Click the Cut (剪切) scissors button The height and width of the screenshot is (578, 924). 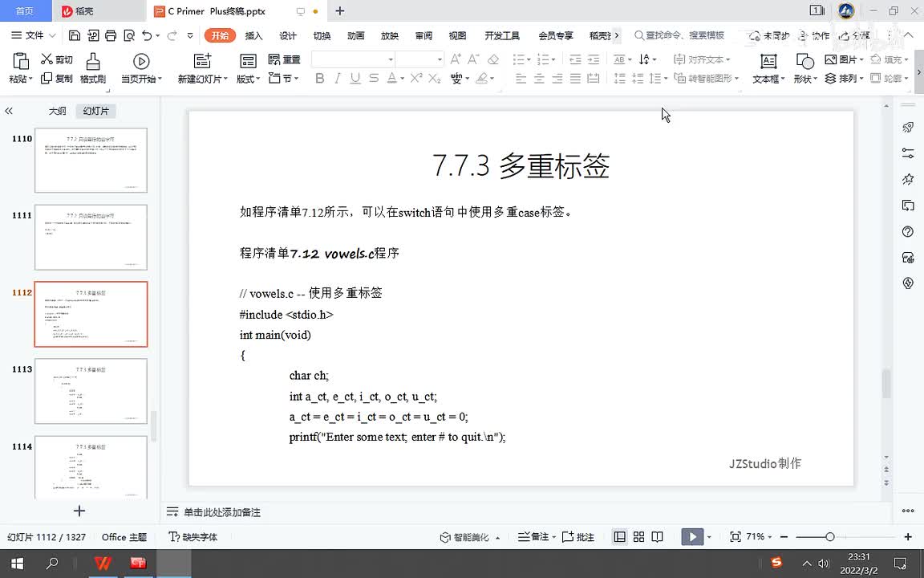pyautogui.click(x=57, y=59)
